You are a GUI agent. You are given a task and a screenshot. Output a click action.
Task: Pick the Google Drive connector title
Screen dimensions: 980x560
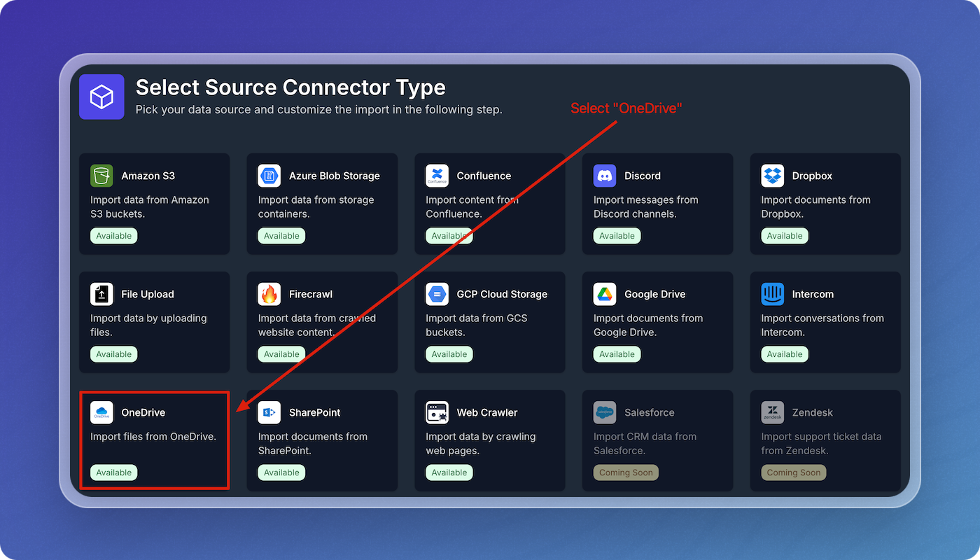(655, 294)
